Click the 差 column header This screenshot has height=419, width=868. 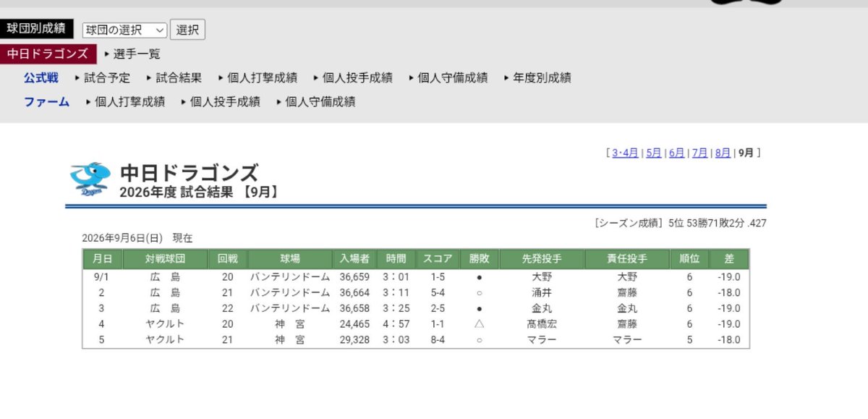pos(729,258)
